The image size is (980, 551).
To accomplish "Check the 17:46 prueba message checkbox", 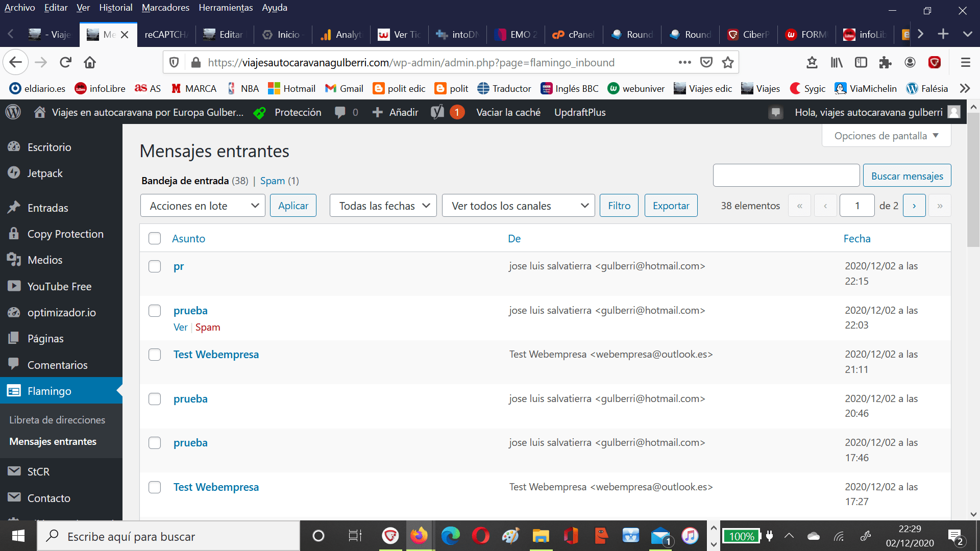I will [x=155, y=443].
